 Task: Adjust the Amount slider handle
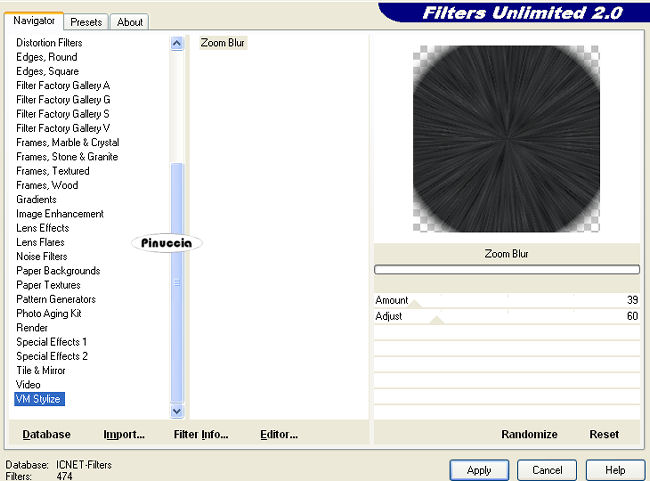click(416, 304)
